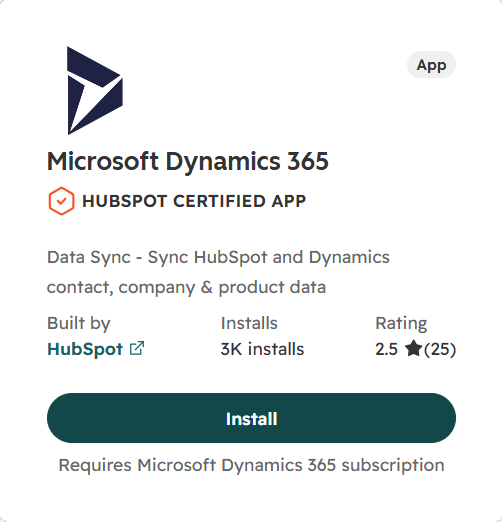Click the Rating heading label
The width and height of the screenshot is (502, 522).
[401, 323]
